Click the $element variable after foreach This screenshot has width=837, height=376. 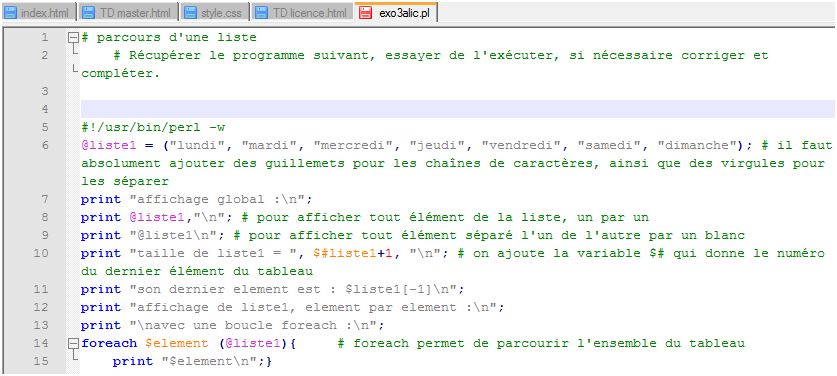[x=177, y=343]
